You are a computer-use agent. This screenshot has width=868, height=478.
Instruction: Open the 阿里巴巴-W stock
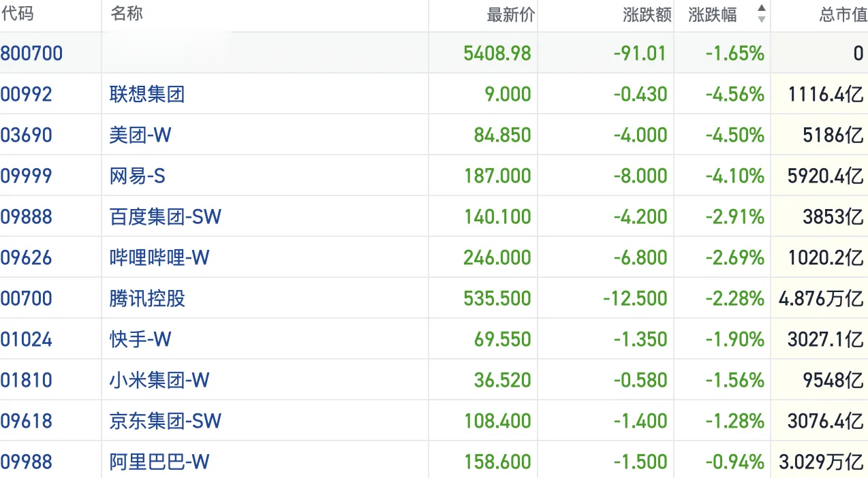click(159, 462)
